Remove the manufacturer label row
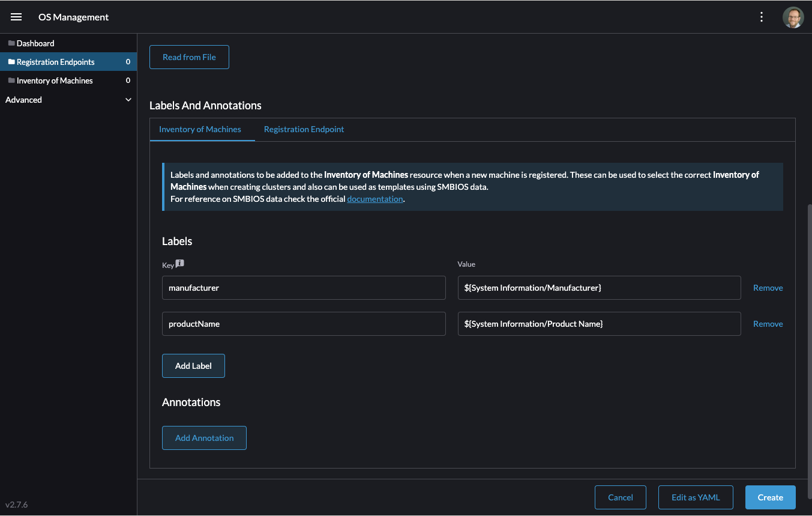The width and height of the screenshot is (812, 516). tap(768, 288)
